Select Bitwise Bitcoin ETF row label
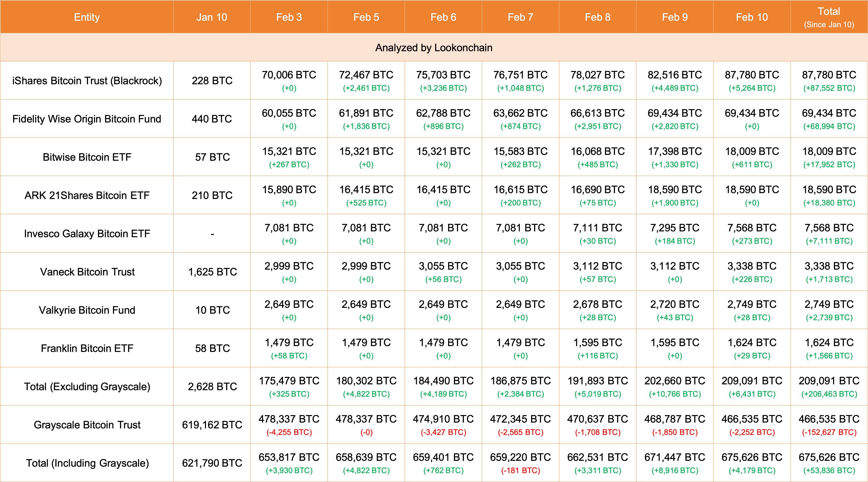868x482 pixels. coord(87,157)
